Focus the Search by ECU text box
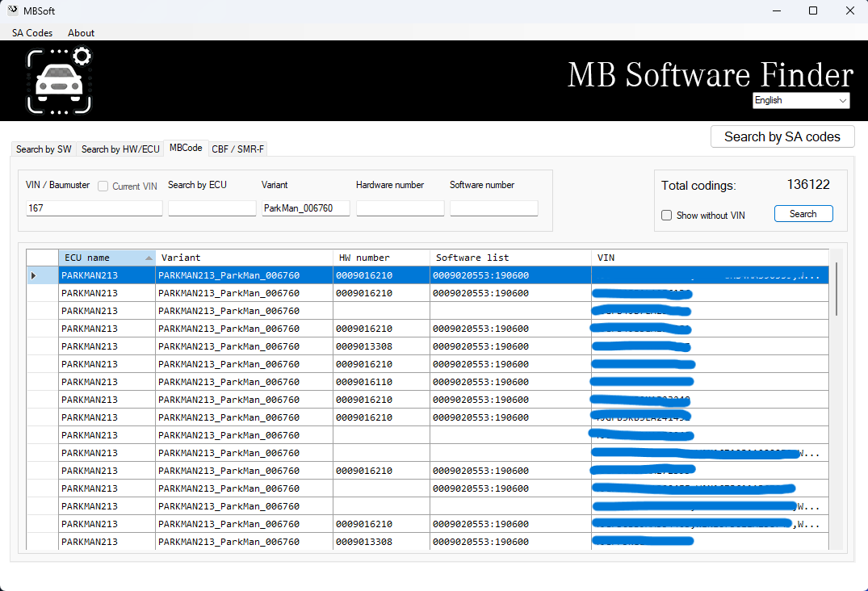This screenshot has height=591, width=868. (x=212, y=208)
